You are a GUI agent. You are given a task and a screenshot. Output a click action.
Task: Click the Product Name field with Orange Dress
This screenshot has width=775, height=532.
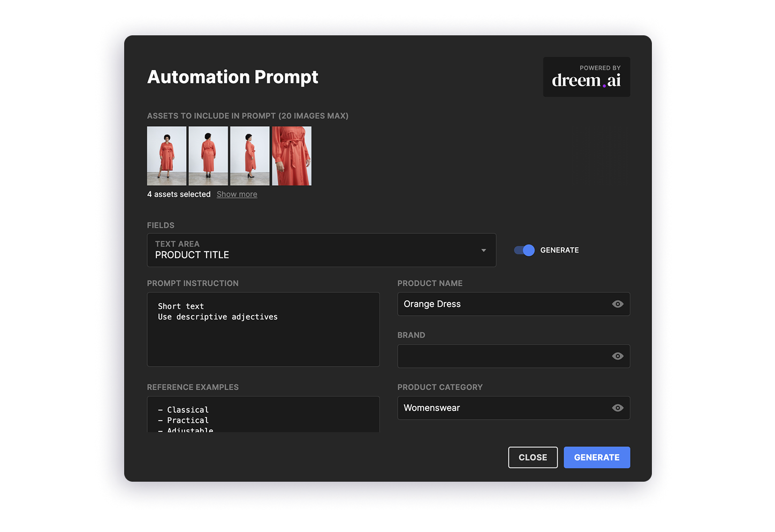[x=514, y=304]
